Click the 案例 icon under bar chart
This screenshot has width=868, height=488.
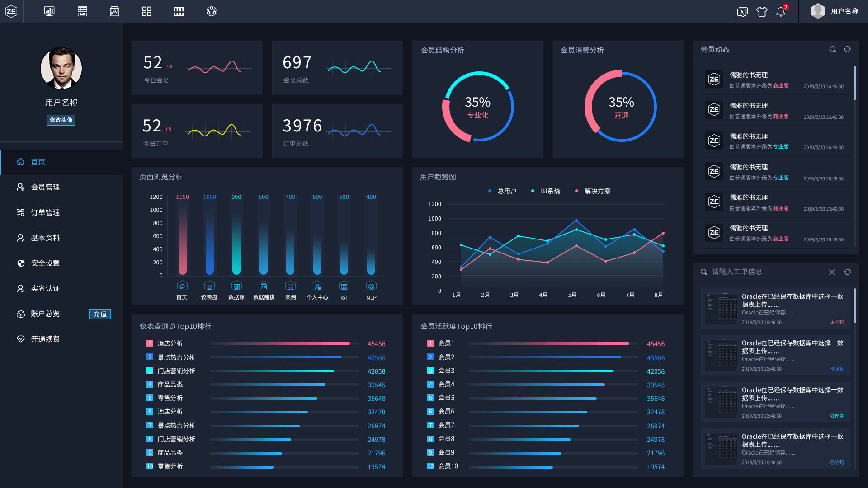(x=290, y=286)
